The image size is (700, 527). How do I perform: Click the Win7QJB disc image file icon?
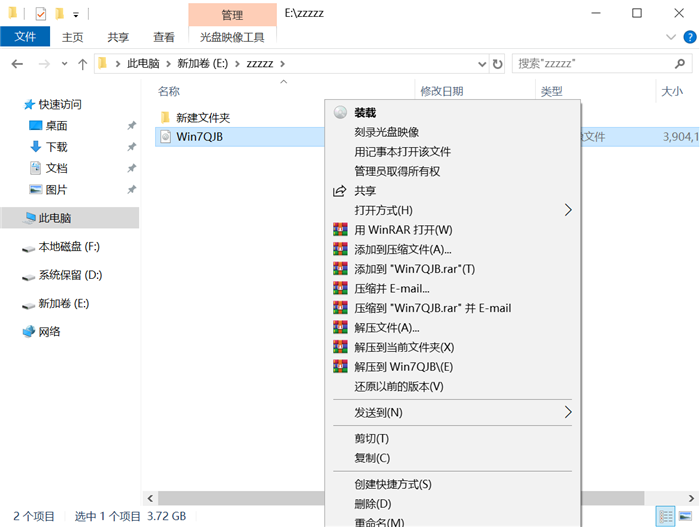(x=165, y=137)
